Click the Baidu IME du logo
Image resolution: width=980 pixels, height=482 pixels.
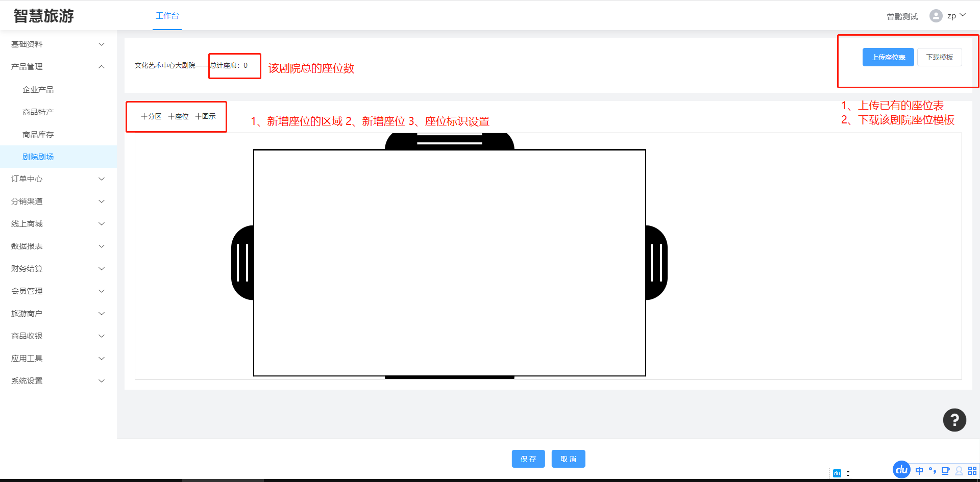(x=901, y=469)
